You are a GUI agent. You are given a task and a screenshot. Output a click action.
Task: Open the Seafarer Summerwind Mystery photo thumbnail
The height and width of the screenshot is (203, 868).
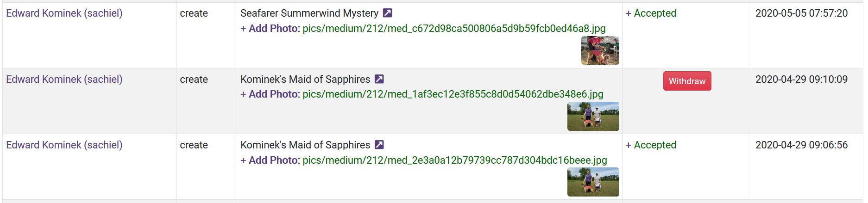600,50
